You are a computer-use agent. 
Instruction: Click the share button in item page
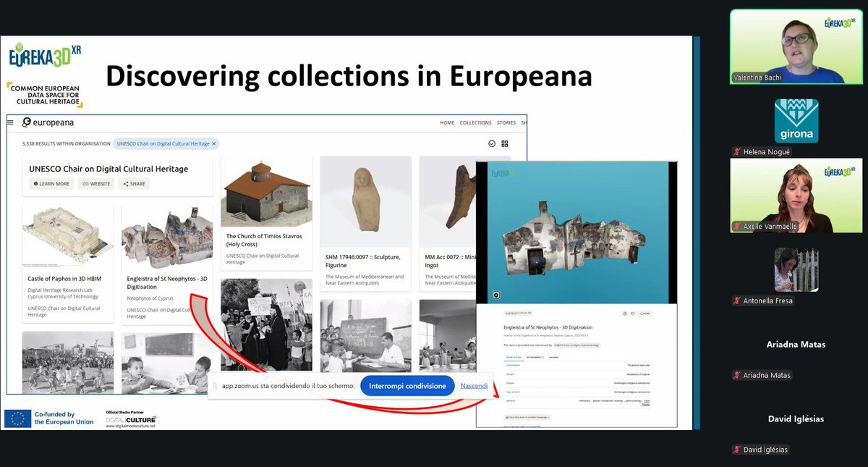(x=646, y=314)
